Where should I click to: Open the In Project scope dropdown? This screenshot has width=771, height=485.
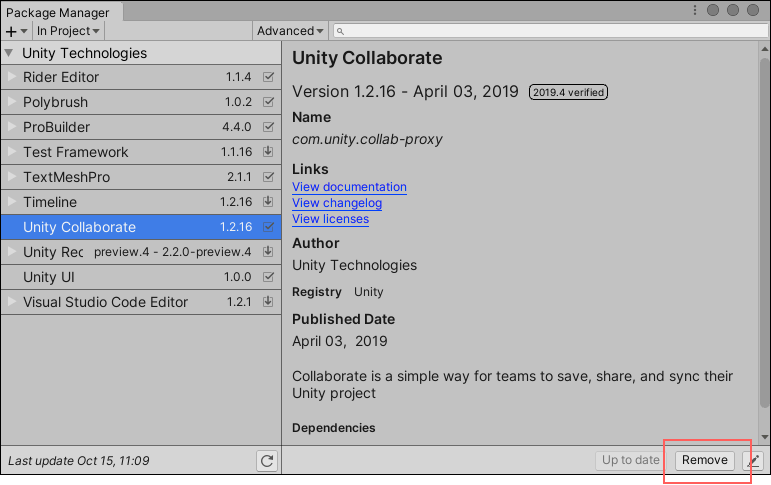click(68, 31)
